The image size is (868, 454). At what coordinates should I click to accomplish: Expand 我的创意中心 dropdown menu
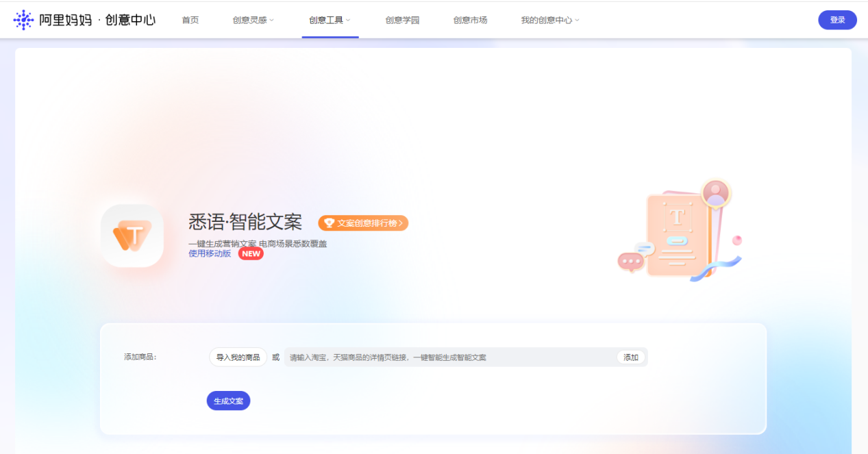click(x=550, y=20)
